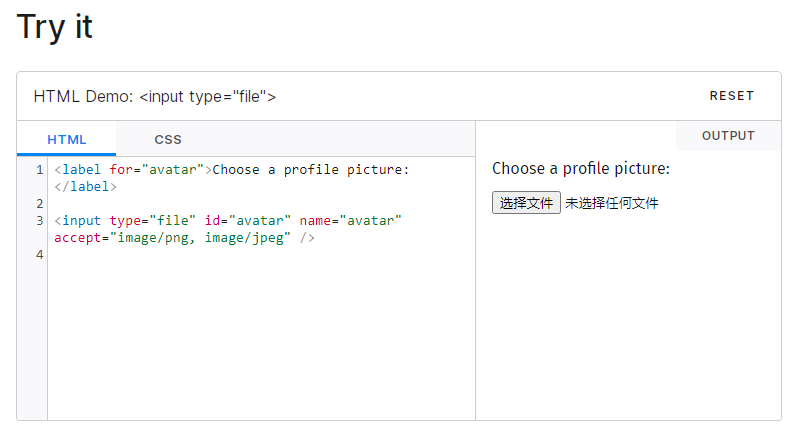Click line number 3 in the gutter
The height and width of the screenshot is (430, 797).
(x=39, y=220)
